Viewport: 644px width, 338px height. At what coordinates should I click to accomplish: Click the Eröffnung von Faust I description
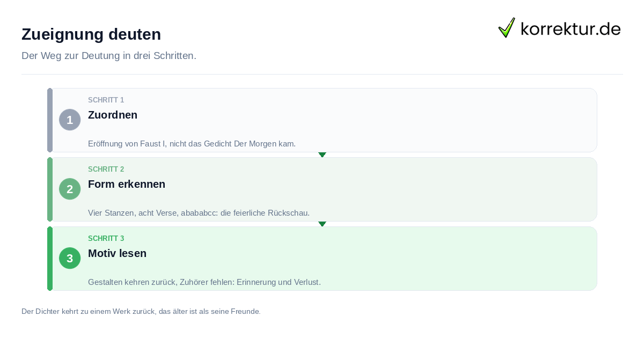(x=192, y=144)
